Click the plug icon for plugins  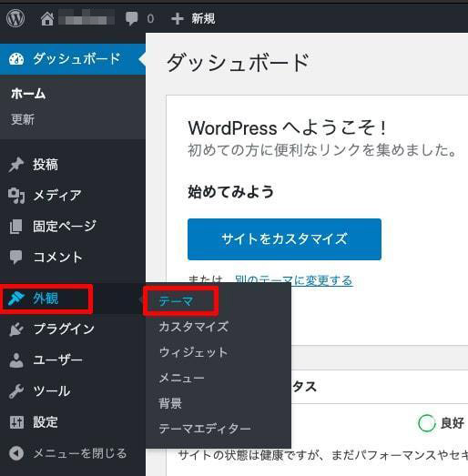point(16,329)
